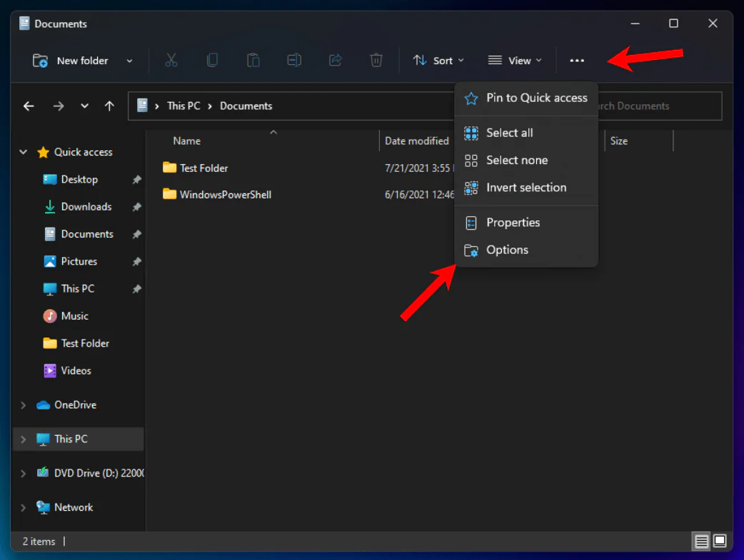Switch to details view via status bar icon
744x560 pixels.
[x=701, y=541]
